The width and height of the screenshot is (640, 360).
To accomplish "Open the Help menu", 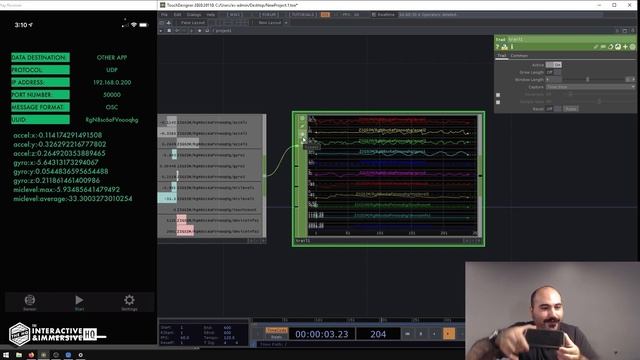I will [211, 15].
